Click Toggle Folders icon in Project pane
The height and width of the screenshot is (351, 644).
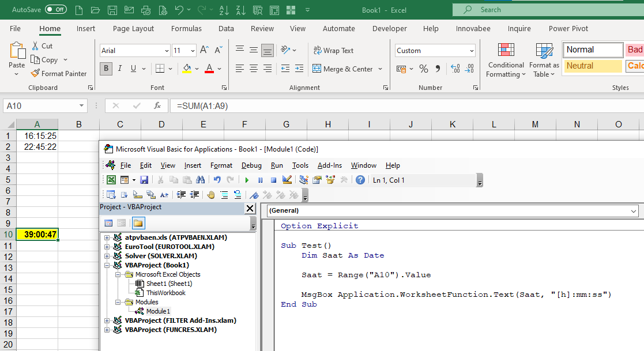point(138,223)
